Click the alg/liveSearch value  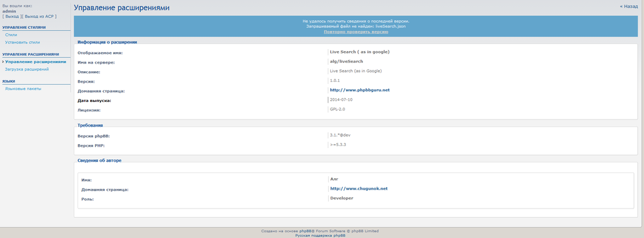click(x=347, y=61)
